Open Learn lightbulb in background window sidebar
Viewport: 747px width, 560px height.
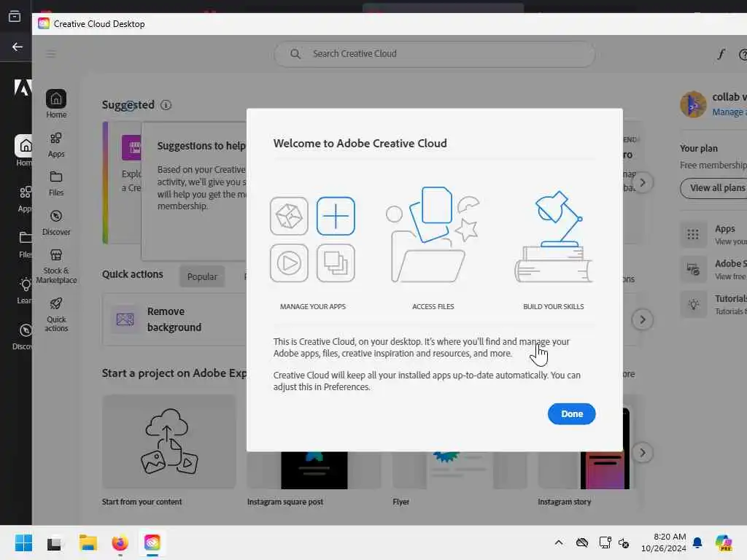pyautogui.click(x=25, y=290)
